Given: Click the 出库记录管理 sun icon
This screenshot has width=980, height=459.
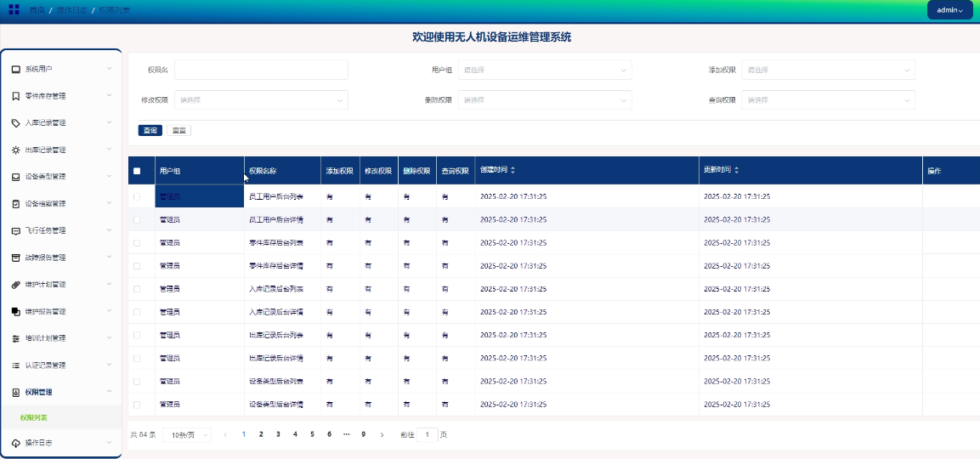Looking at the screenshot, I should (16, 150).
